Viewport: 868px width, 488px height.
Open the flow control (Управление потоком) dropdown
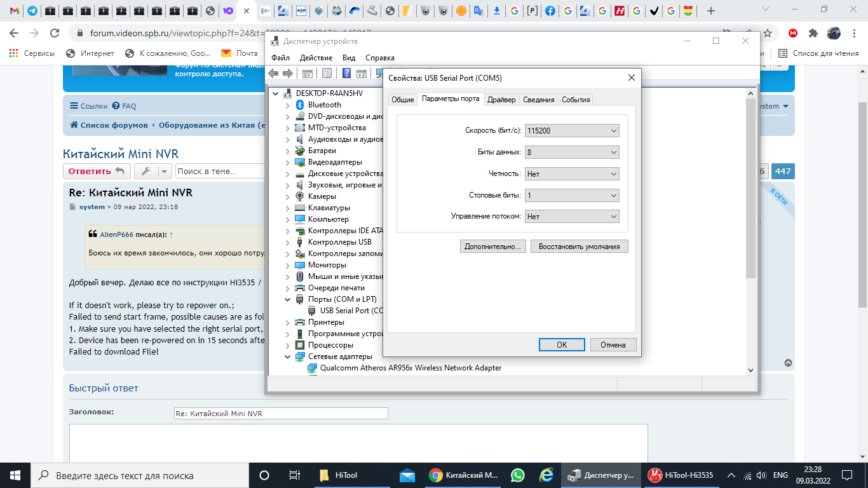point(572,217)
